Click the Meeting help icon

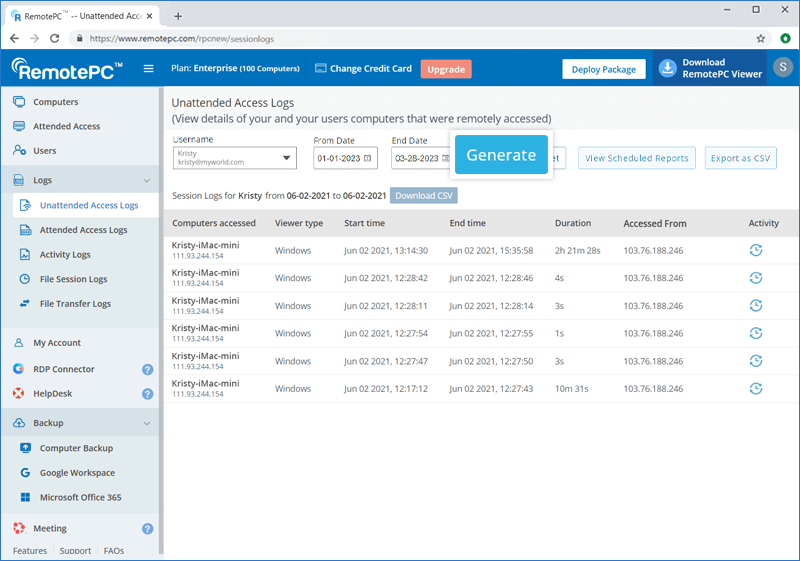pyautogui.click(x=147, y=529)
